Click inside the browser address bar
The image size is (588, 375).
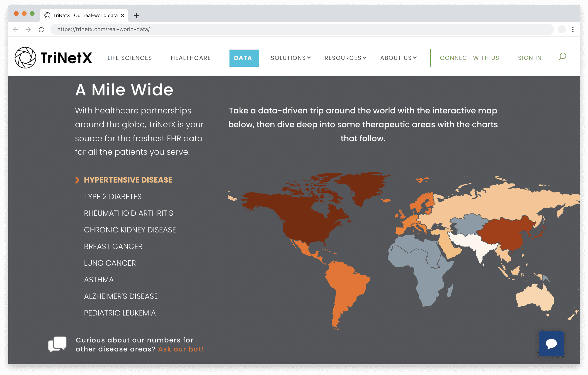pyautogui.click(x=171, y=29)
